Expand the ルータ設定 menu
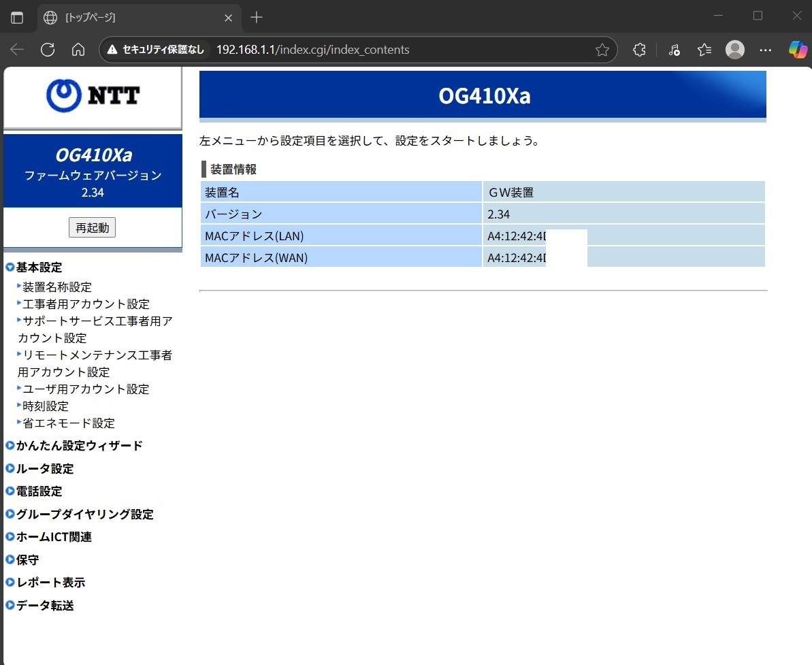 tap(39, 469)
